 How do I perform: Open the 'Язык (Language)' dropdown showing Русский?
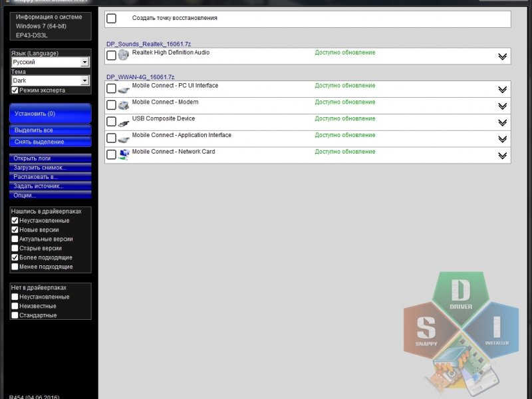coord(51,62)
